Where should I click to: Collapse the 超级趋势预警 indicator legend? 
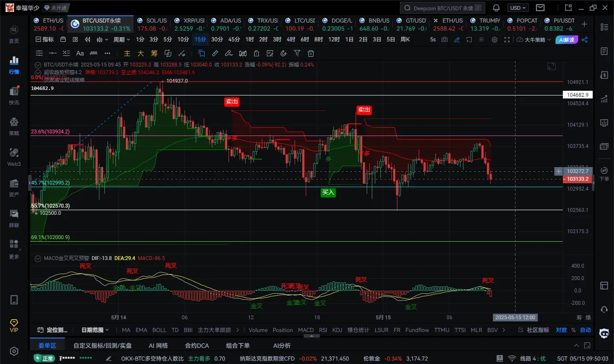[38, 72]
